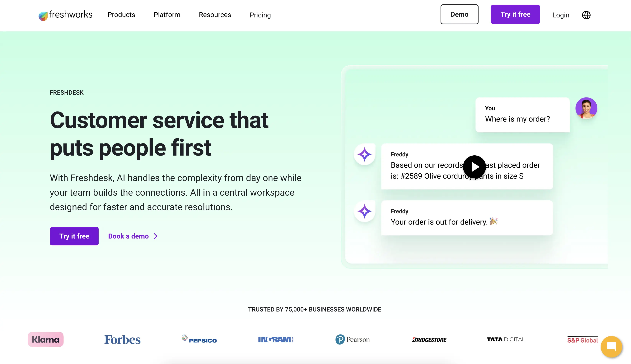Expand the Platform menu
631x364 pixels.
(x=167, y=15)
